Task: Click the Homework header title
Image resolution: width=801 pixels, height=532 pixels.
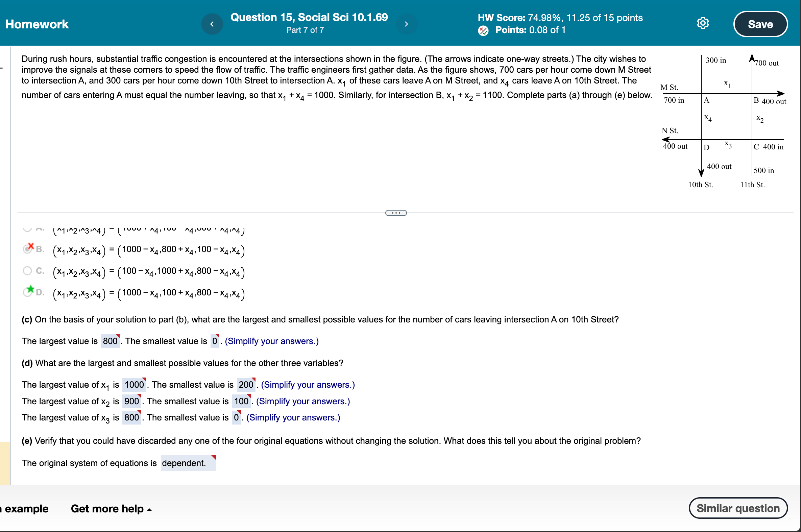Action: click(x=37, y=24)
